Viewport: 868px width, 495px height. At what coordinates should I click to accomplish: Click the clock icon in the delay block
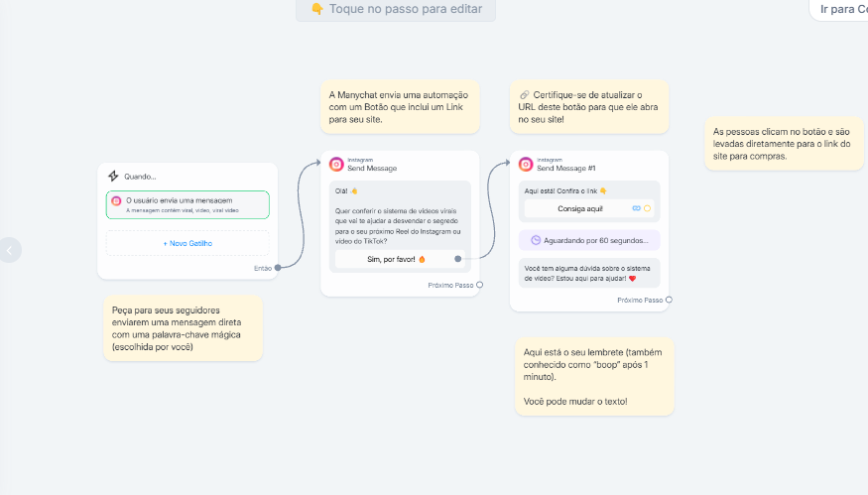(536, 240)
